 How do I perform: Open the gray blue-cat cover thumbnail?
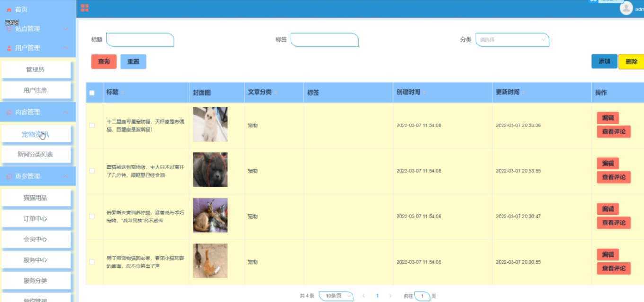(210, 169)
